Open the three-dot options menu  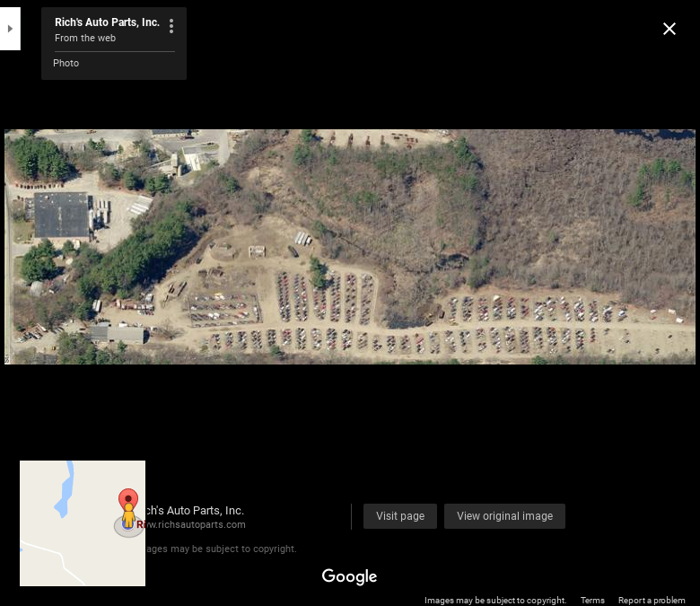tap(171, 26)
